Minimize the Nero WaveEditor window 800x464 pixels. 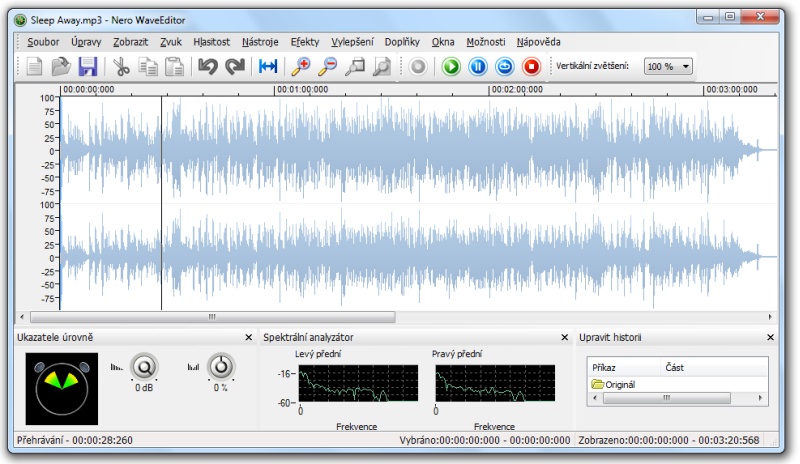[x=708, y=17]
